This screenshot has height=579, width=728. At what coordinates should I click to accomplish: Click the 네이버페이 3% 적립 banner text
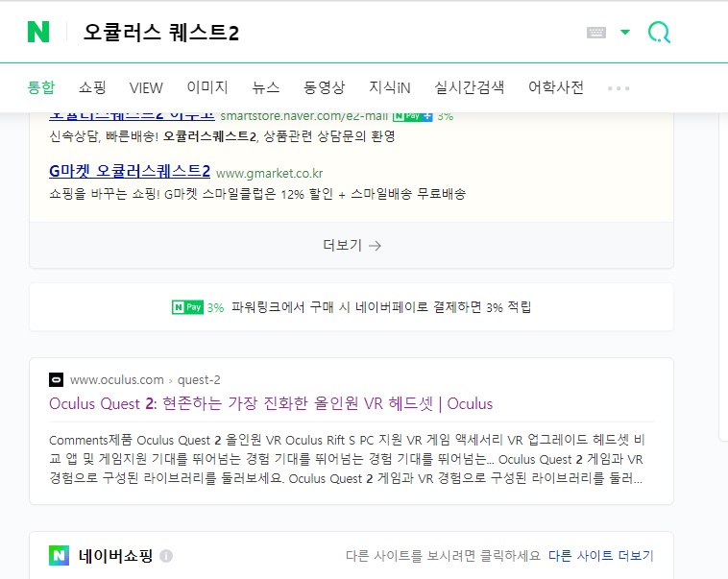point(381,307)
